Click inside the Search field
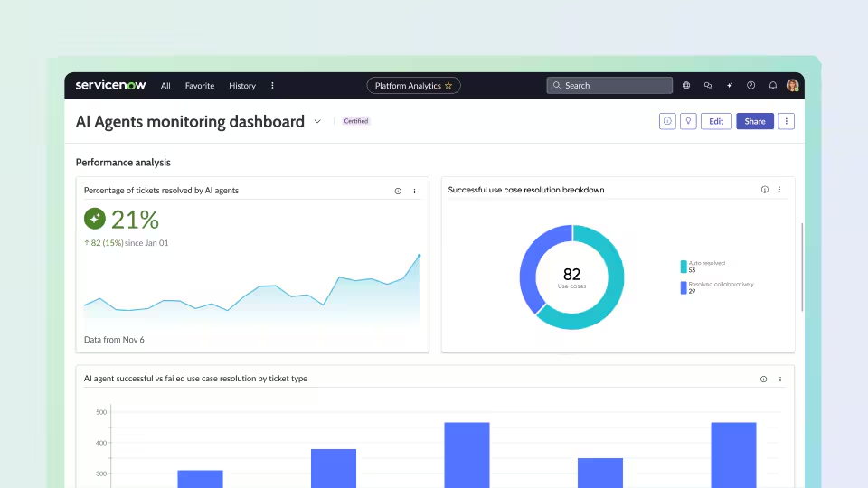Viewport: 868px width, 488px height. point(609,85)
